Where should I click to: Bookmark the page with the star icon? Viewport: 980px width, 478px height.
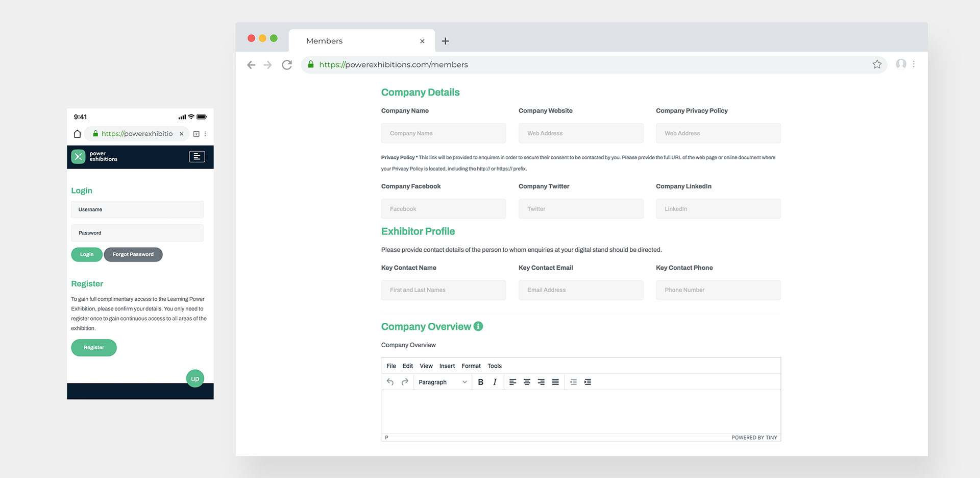(x=877, y=64)
